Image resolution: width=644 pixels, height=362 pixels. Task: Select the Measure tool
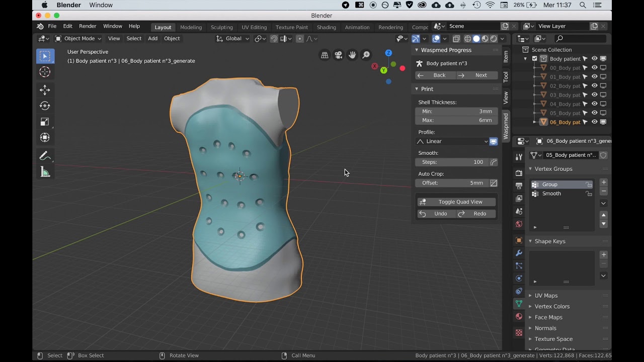coord(45,172)
